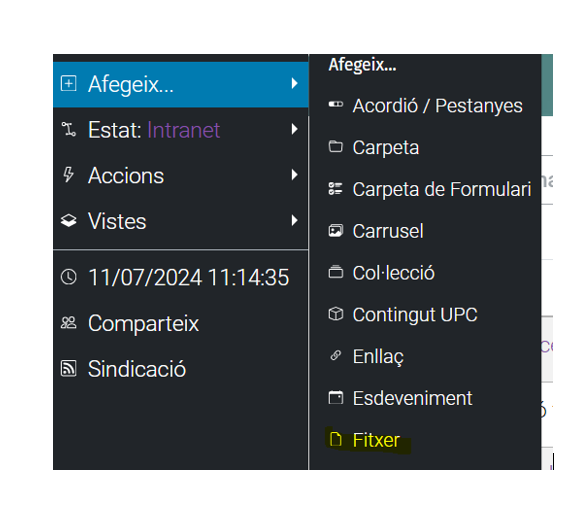Viewport: 581px width, 508px height.
Task: Click the calendar icon beside Esdeveniment
Action: [336, 398]
